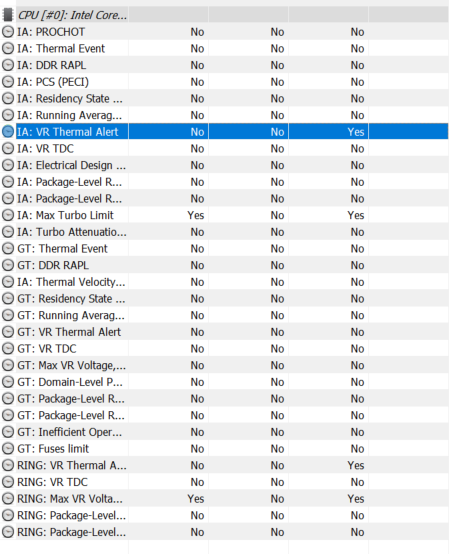Viewport: 449px width, 554px height.
Task: Select the highlighted 'IA: VR Thermal Alert' label
Action: 68,132
